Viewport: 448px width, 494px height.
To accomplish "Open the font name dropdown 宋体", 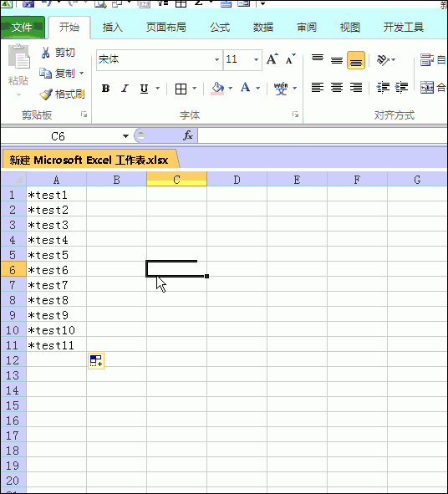I will [216, 59].
